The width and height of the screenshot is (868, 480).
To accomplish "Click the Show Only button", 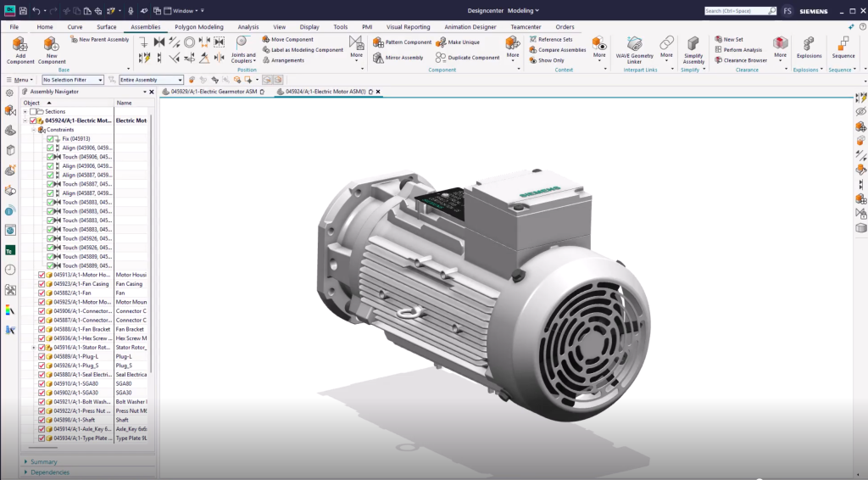I will tap(547, 60).
